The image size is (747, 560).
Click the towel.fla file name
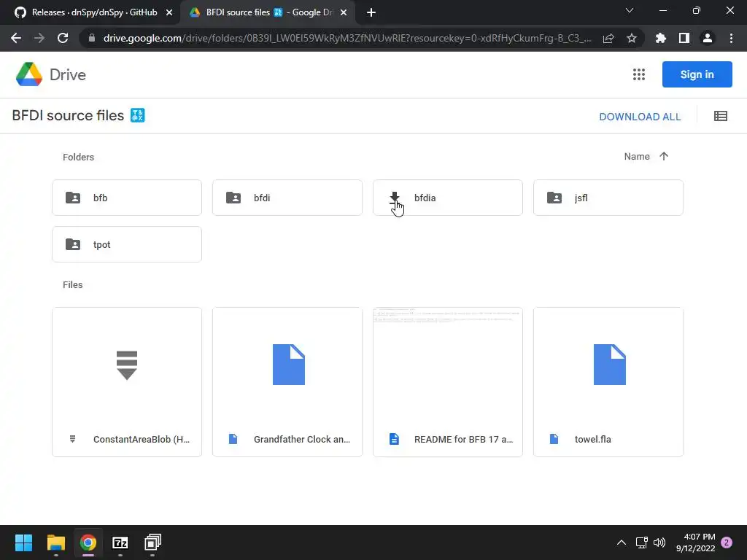(592, 439)
